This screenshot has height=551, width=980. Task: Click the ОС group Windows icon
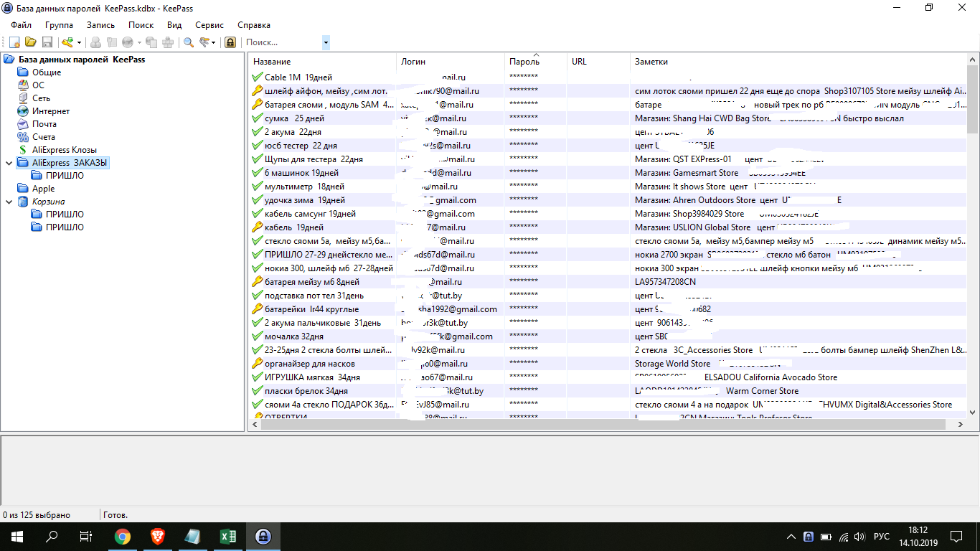23,85
